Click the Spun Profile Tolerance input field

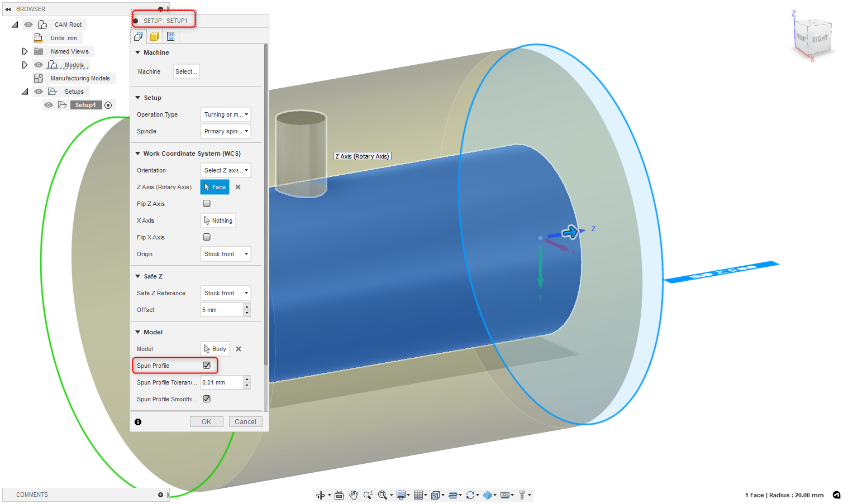[221, 382]
